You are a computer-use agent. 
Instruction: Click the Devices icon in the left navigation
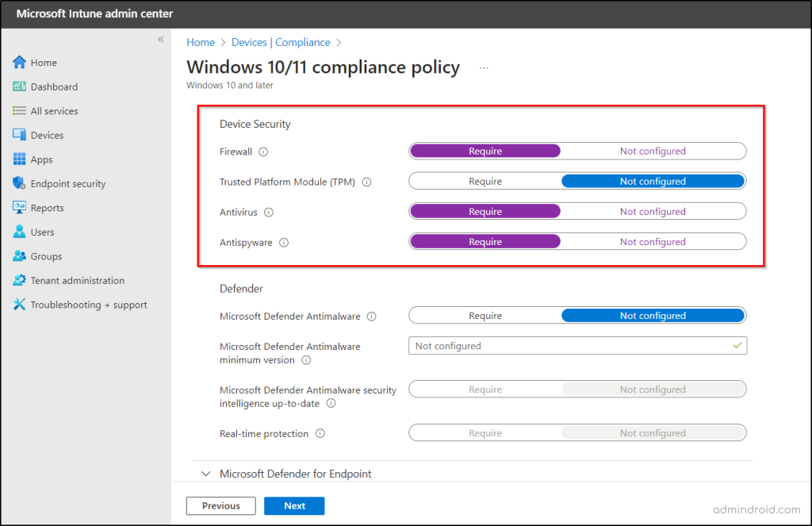tap(20, 136)
